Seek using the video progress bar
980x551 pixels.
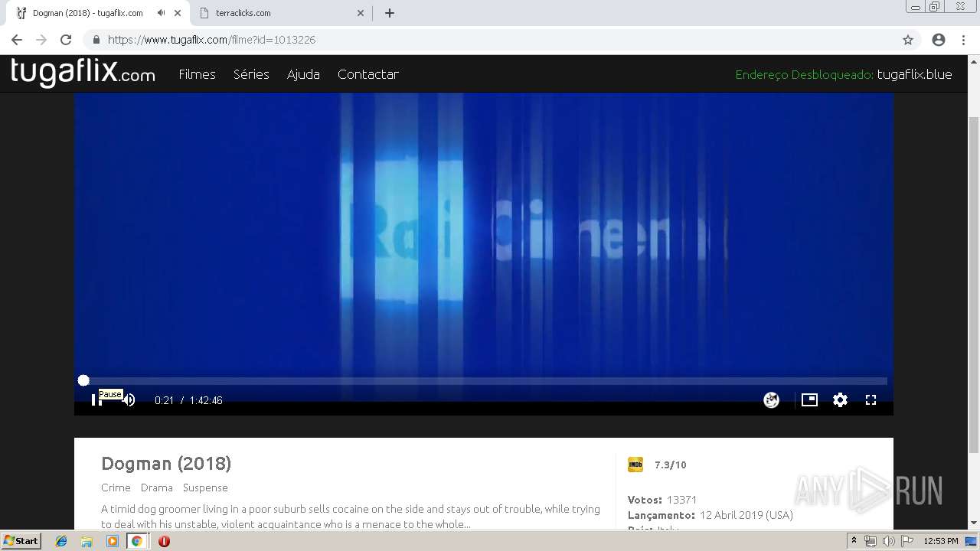(x=484, y=380)
